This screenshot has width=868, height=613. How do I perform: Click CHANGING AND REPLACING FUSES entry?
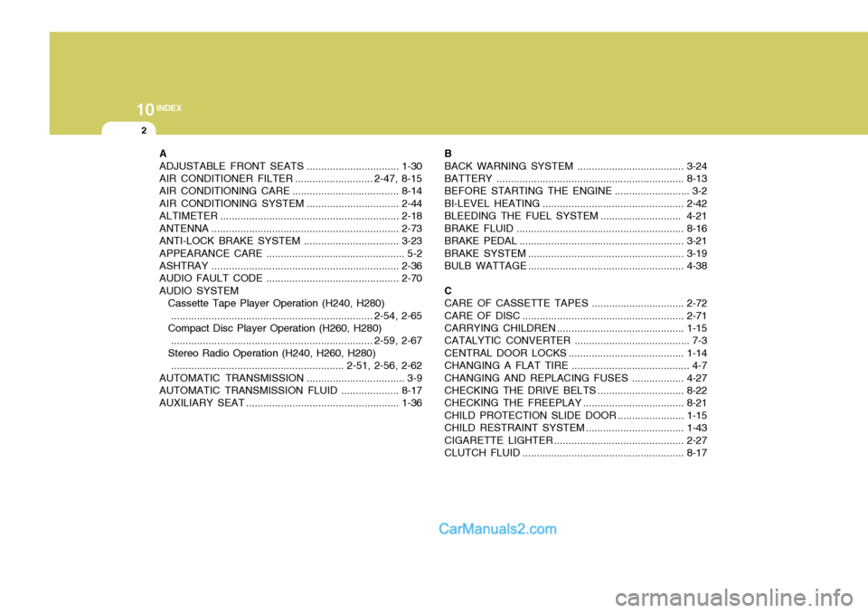point(576,378)
